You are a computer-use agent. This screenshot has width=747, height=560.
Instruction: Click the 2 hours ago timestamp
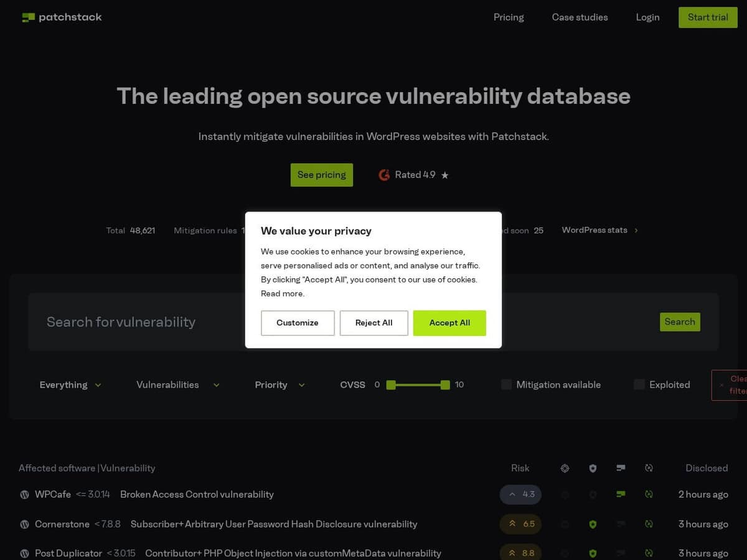[x=703, y=495]
